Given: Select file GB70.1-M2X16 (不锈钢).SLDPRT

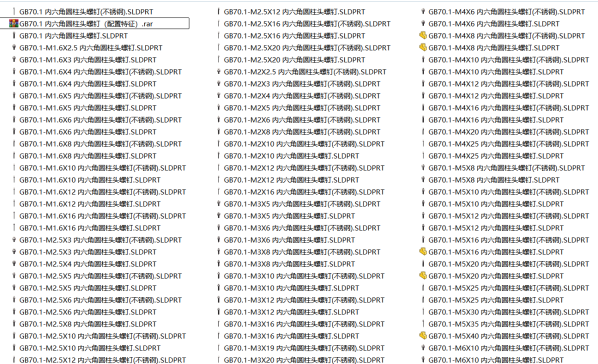Looking at the screenshot, I should click(x=304, y=192).
